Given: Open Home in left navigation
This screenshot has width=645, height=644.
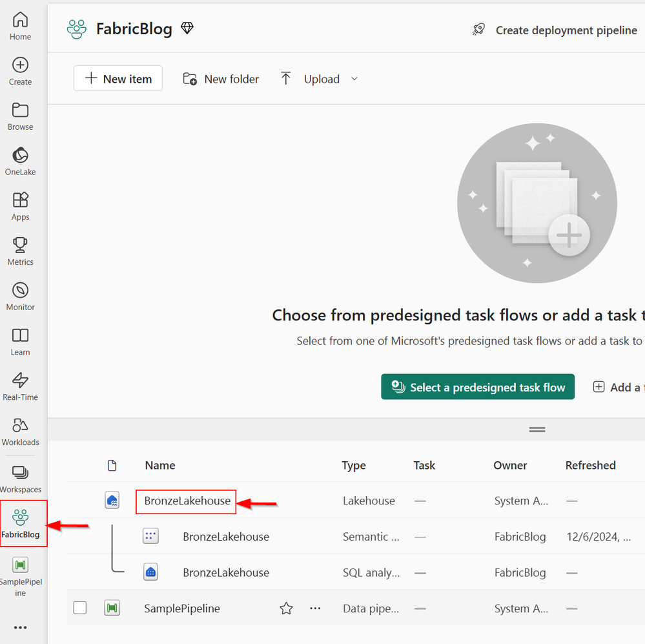Looking at the screenshot, I should click(x=20, y=26).
